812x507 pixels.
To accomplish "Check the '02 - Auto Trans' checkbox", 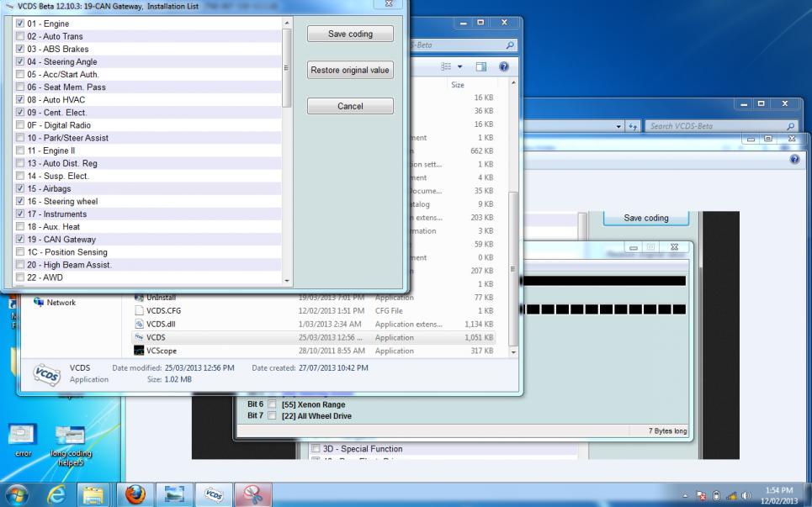I will (20, 36).
